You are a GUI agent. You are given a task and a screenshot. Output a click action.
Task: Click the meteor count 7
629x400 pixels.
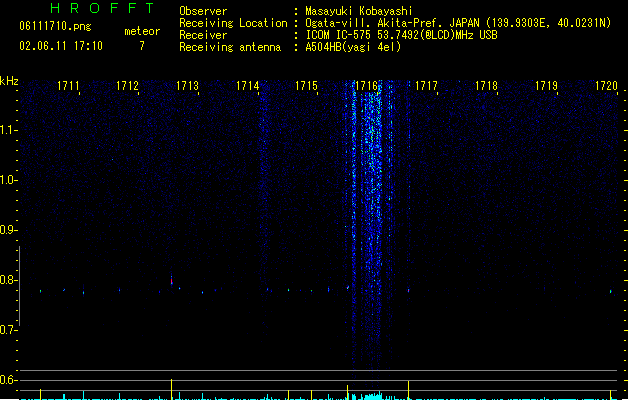point(142,46)
